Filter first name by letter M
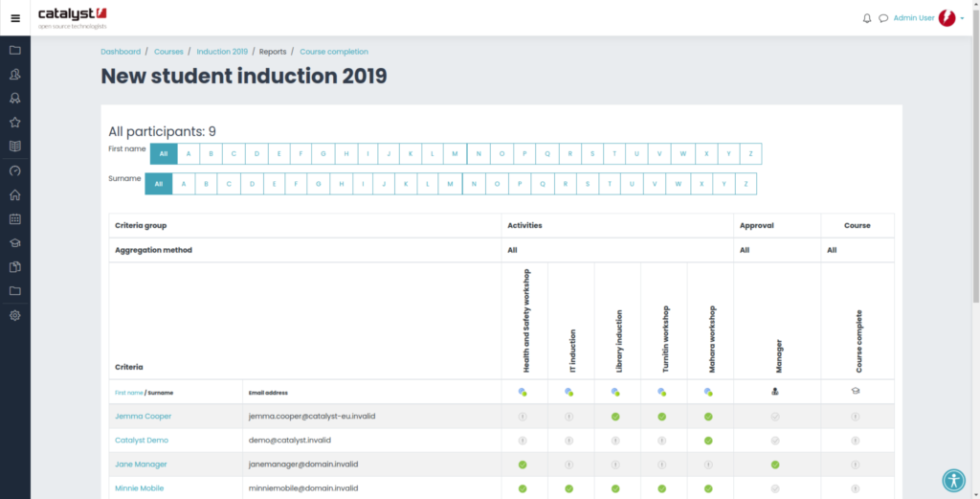The width and height of the screenshot is (980, 499). (455, 153)
